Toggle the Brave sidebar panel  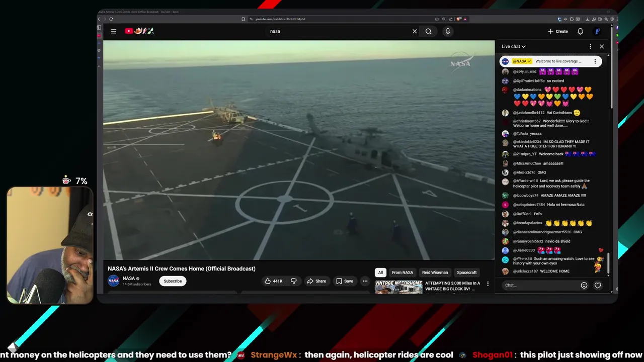99,28
